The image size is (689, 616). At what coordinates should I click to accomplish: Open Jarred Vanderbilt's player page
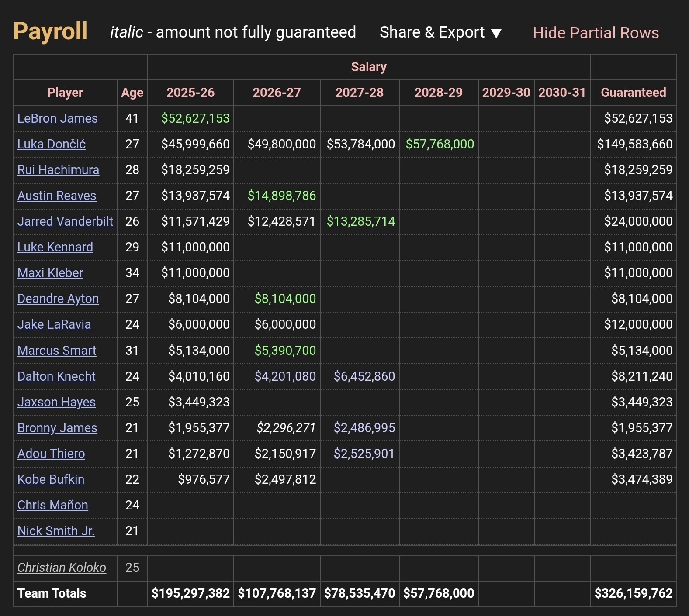[x=65, y=221]
